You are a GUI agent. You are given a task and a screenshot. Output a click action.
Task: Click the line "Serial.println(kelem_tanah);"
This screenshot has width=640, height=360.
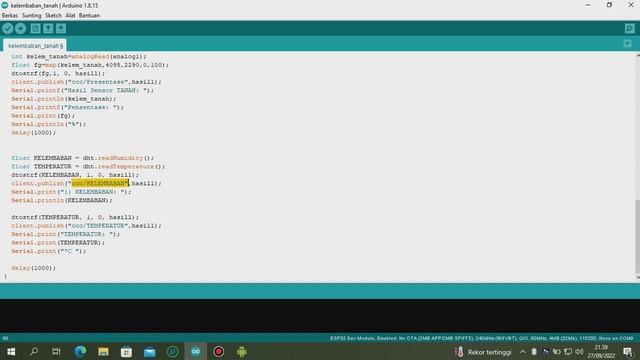pyautogui.click(x=64, y=99)
